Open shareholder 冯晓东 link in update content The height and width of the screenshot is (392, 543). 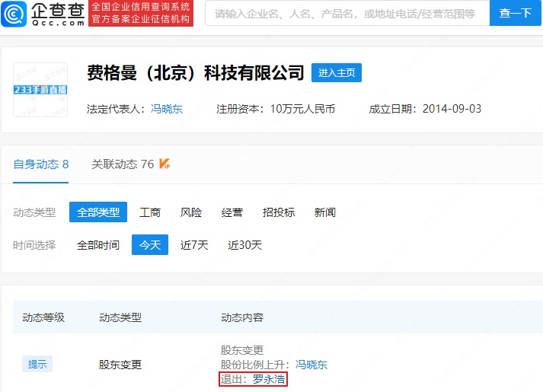311,365
